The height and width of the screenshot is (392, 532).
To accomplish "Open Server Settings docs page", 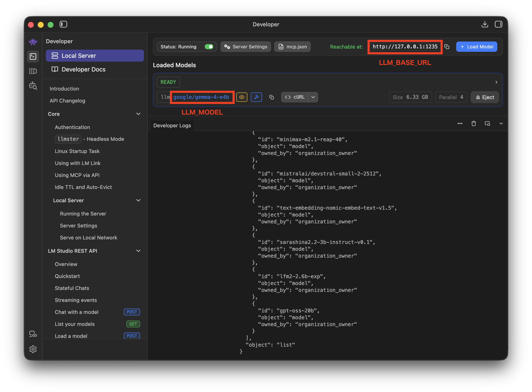I will click(x=78, y=226).
